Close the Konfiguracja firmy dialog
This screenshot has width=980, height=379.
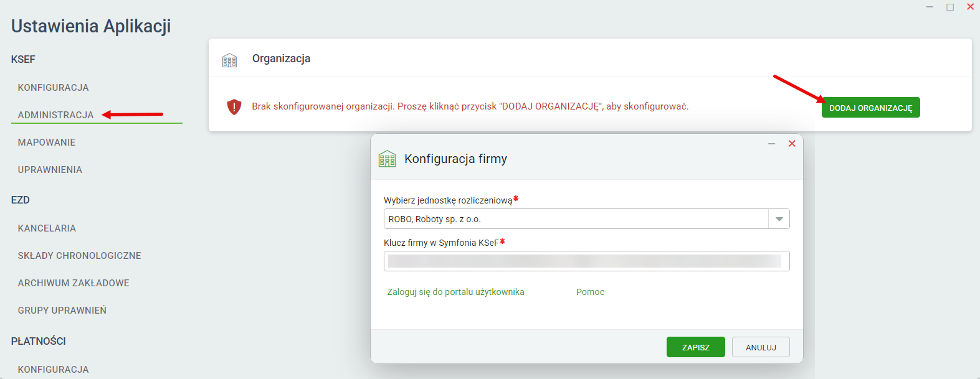(792, 143)
